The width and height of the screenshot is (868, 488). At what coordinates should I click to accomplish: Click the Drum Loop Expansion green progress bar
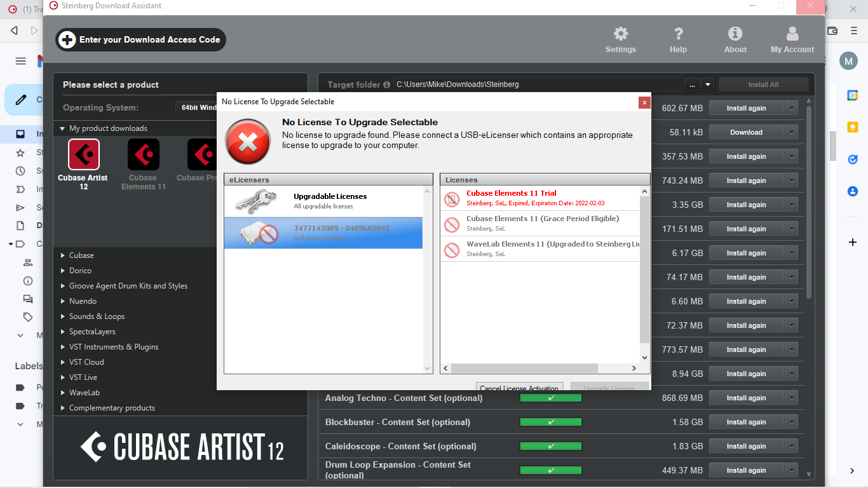coord(551,470)
